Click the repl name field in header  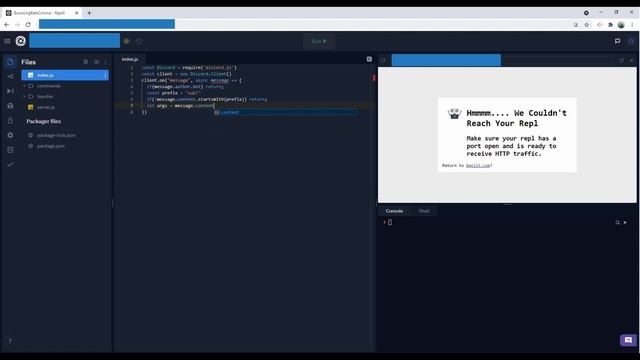[x=75, y=41]
